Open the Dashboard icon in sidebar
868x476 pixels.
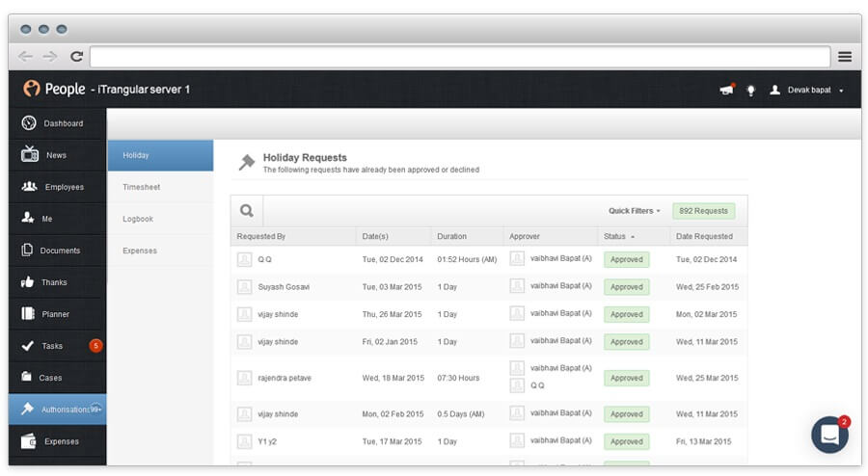tap(29, 123)
